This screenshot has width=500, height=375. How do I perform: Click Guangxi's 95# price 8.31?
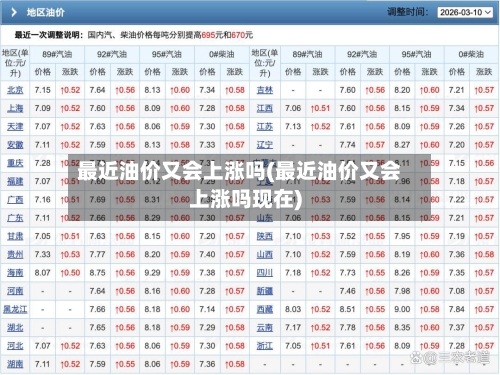click(152, 200)
